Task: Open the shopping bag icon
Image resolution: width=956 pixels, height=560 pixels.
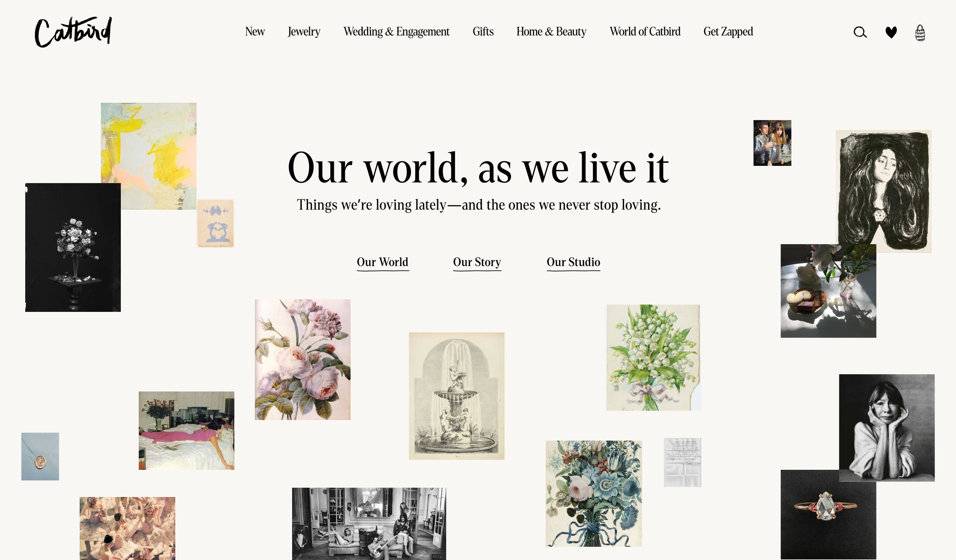Action: [x=920, y=32]
